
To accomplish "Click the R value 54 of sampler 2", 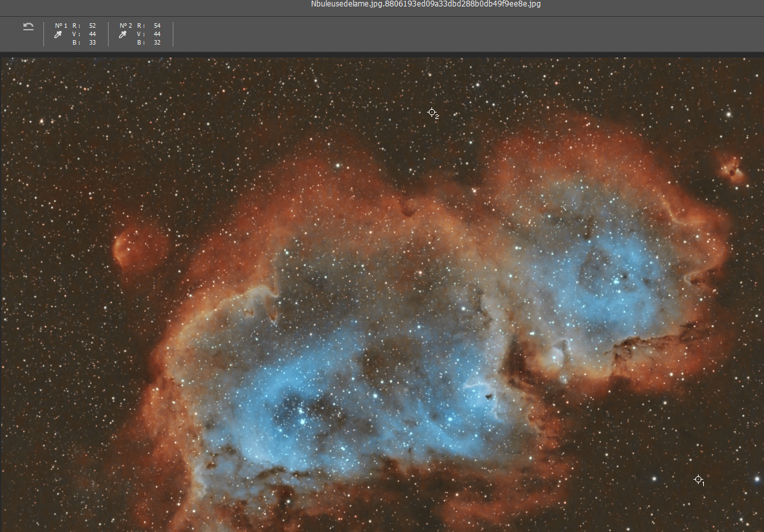I will pyautogui.click(x=157, y=26).
